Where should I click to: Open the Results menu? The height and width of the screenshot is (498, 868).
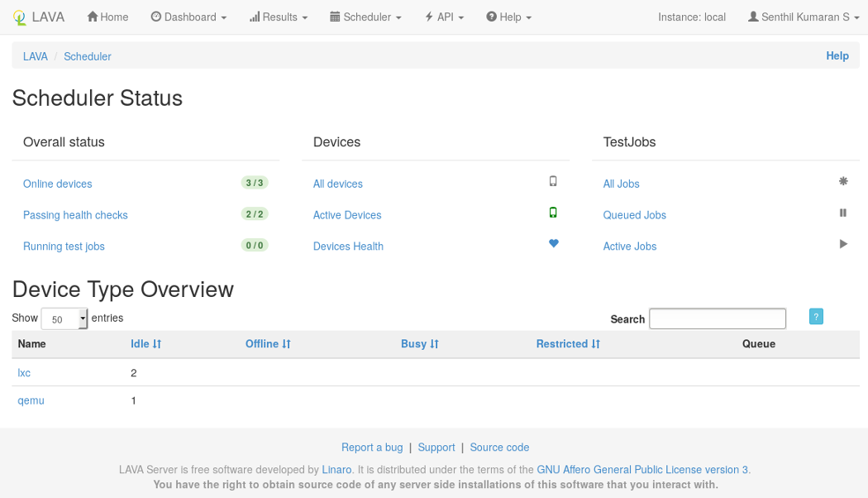[x=278, y=17]
